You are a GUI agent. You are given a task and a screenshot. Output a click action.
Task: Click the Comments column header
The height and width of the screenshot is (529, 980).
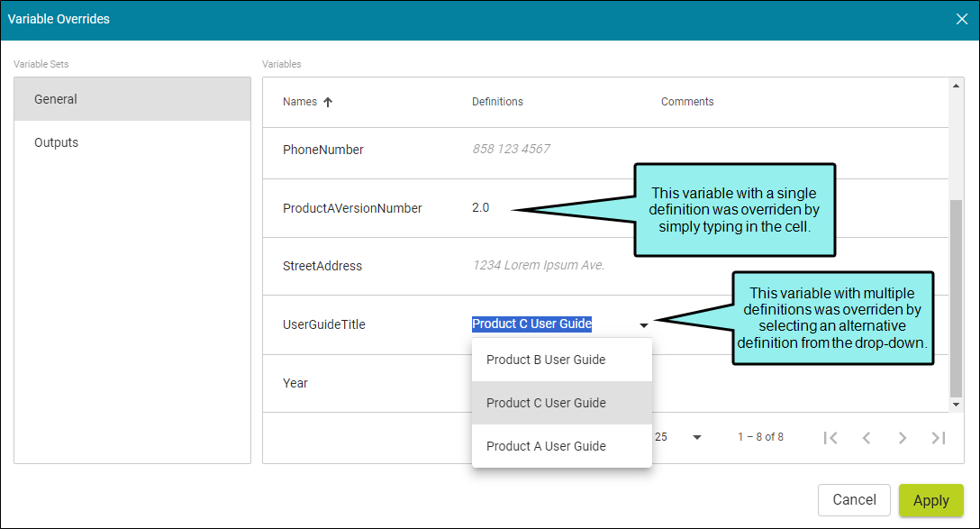[687, 101]
